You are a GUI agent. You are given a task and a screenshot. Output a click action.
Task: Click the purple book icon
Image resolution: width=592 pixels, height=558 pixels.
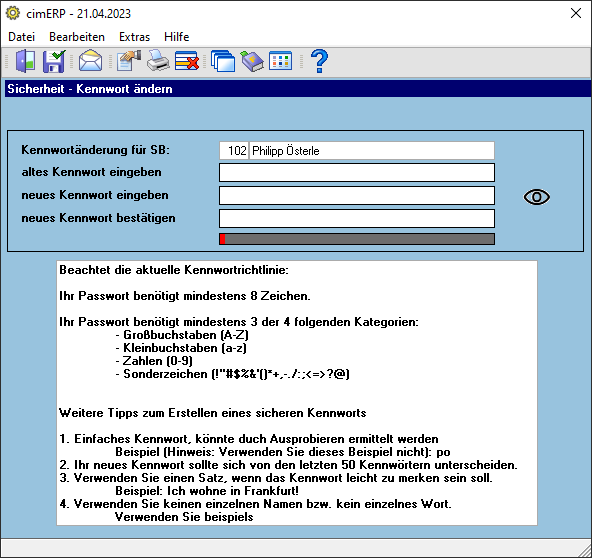[x=252, y=61]
